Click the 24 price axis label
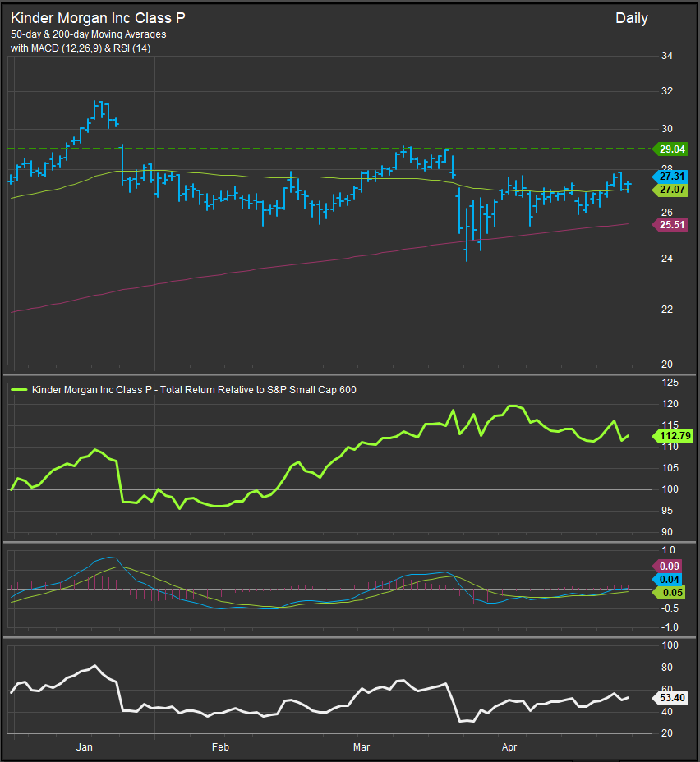The image size is (700, 762). [x=667, y=259]
